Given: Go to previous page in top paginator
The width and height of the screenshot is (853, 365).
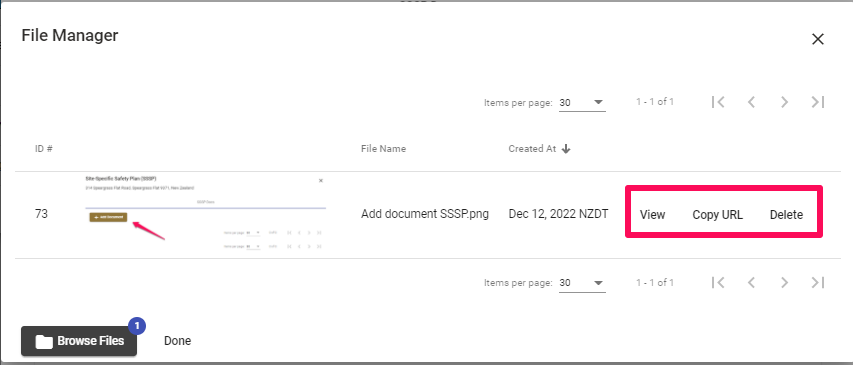Looking at the screenshot, I should 751,102.
